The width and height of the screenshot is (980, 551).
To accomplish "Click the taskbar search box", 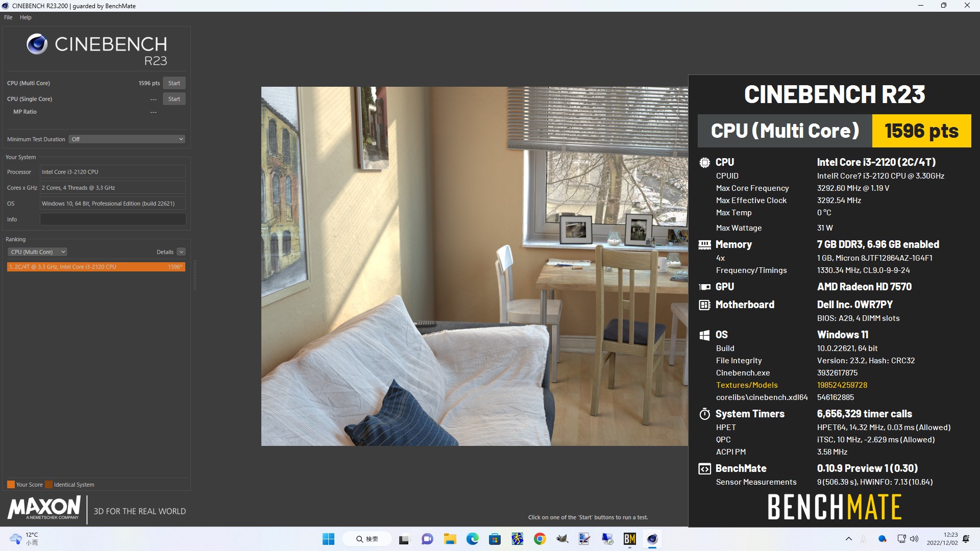I will pos(367,539).
